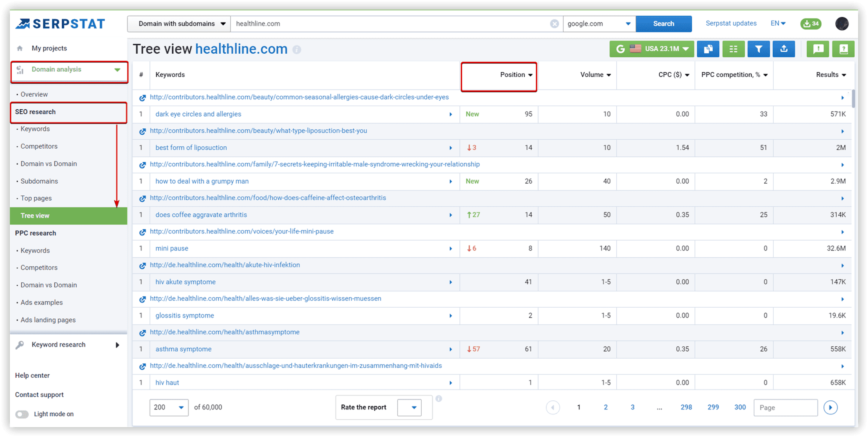Open Ads examples under PPC research
This screenshot has height=437, width=868.
tap(41, 303)
